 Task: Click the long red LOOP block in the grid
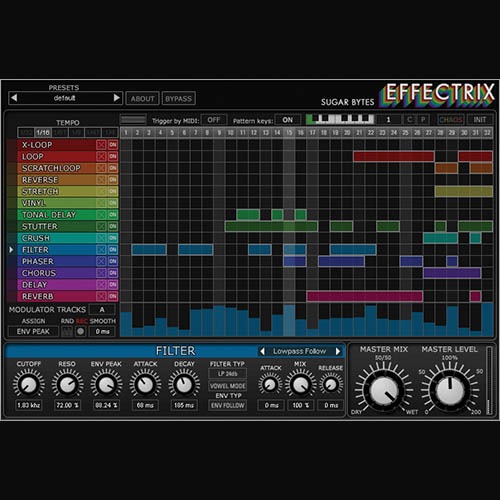click(394, 156)
